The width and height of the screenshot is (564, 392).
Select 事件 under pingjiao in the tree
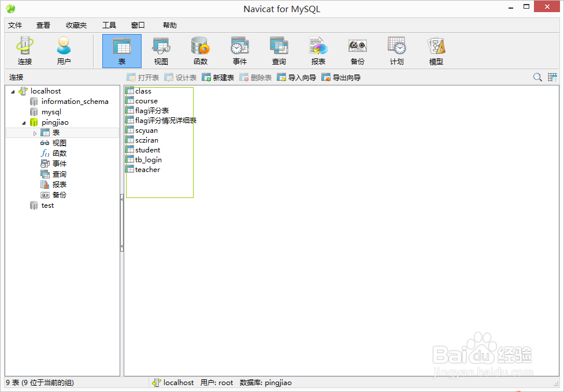click(x=60, y=164)
